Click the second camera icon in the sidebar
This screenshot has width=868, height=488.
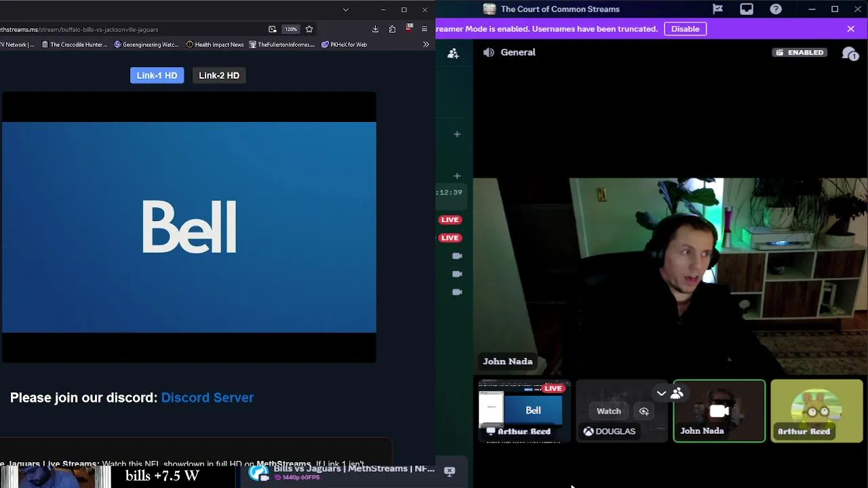457,274
